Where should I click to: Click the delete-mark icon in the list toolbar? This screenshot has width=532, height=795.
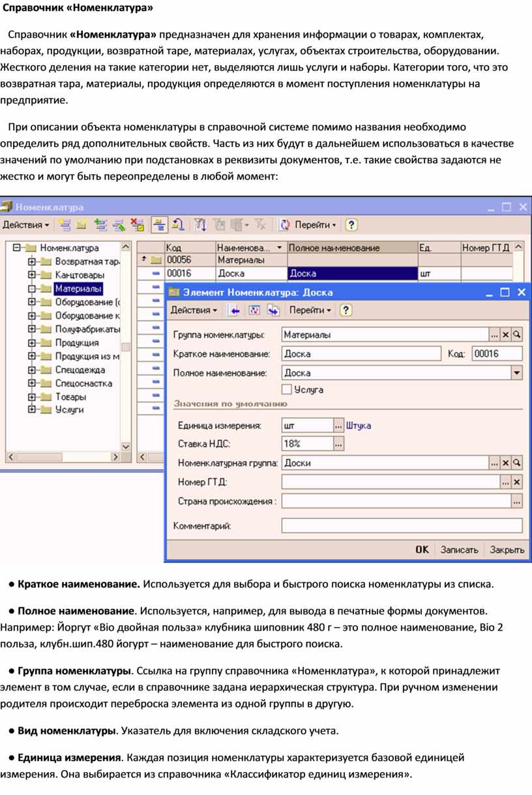click(x=138, y=225)
